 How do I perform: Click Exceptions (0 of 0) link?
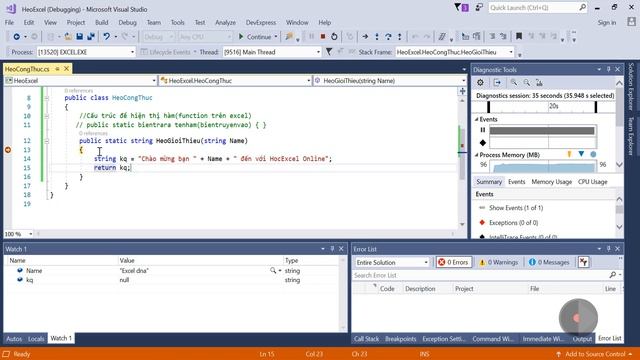pos(513,222)
